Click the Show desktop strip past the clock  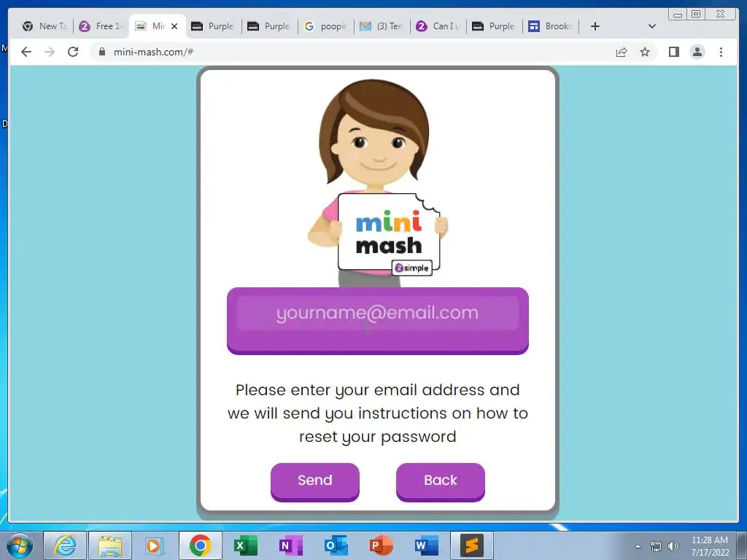pos(742,545)
